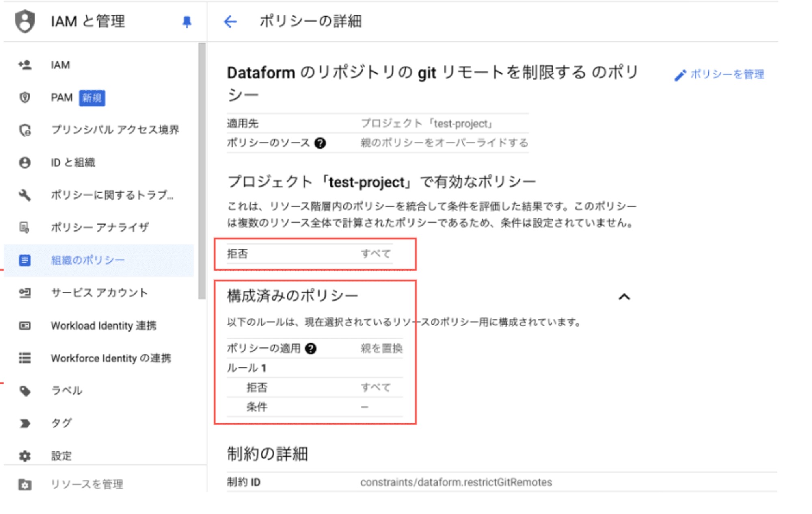Click the プロジェクト「test-project」 value

tap(427, 124)
